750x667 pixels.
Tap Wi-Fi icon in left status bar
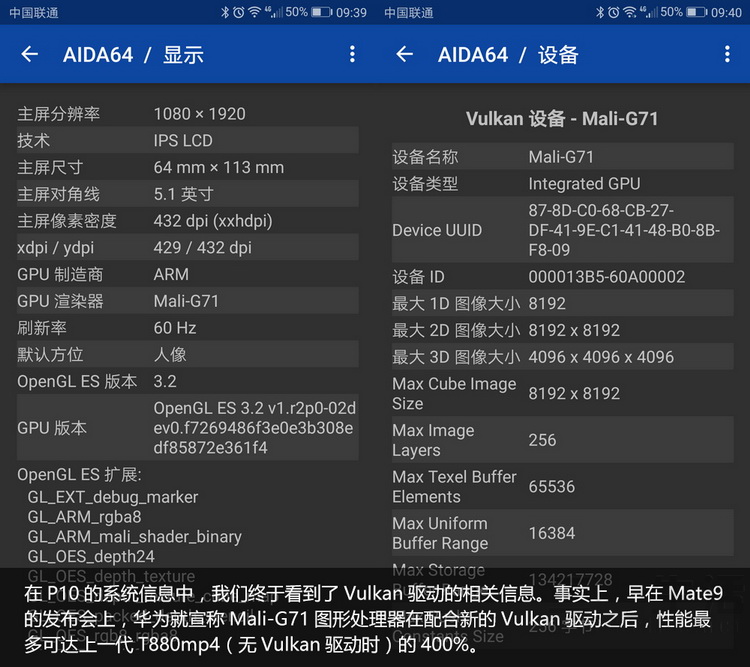coord(254,12)
